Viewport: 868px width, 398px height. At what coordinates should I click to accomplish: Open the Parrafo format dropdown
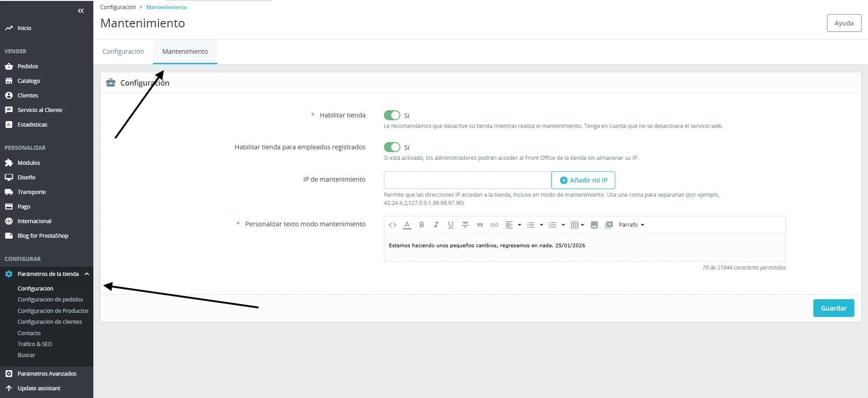pyautogui.click(x=632, y=225)
